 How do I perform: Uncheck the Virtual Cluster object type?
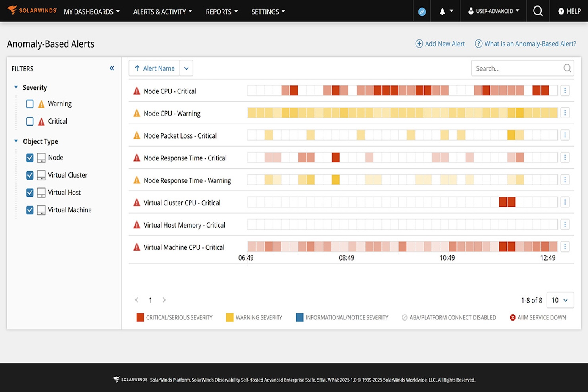(x=30, y=175)
